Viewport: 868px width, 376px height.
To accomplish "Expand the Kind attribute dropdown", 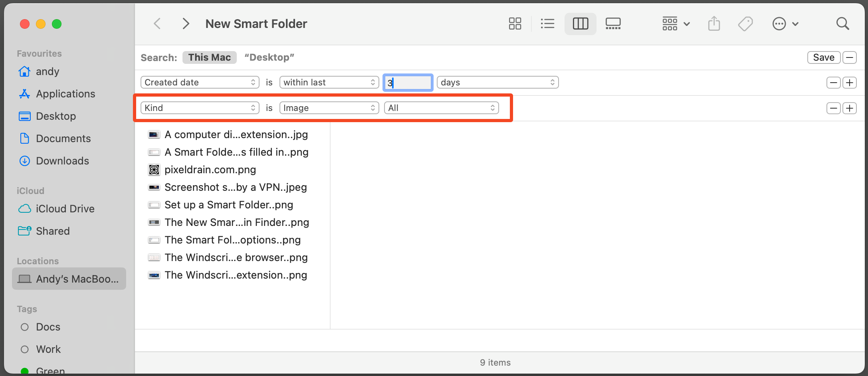I will pos(200,108).
